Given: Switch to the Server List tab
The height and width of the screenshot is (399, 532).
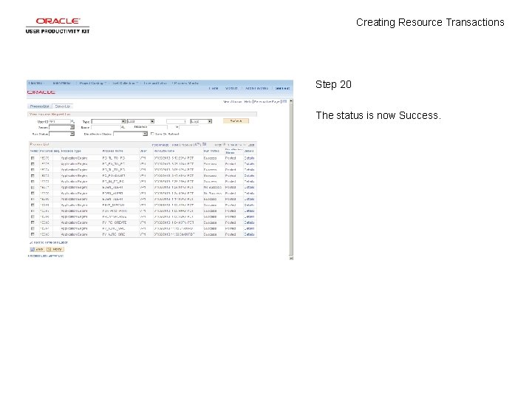Looking at the screenshot, I should coord(62,106).
